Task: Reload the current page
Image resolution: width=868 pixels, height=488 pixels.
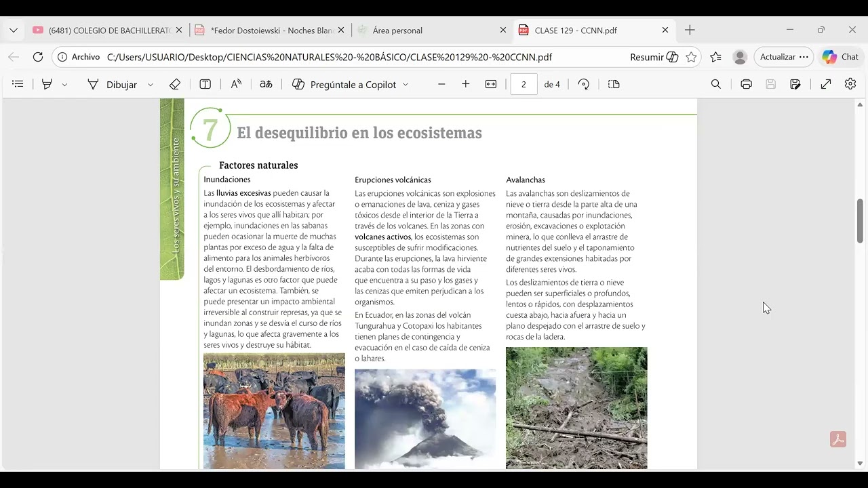Action: point(38,57)
